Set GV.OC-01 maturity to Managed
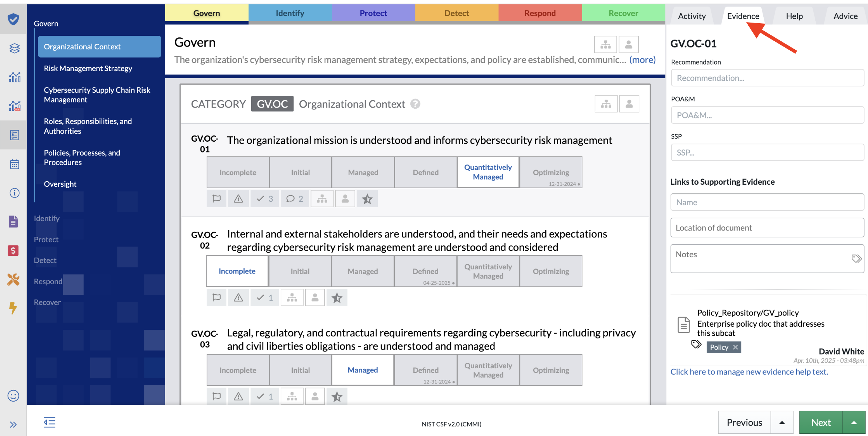Image resolution: width=868 pixels, height=436 pixels. point(363,172)
